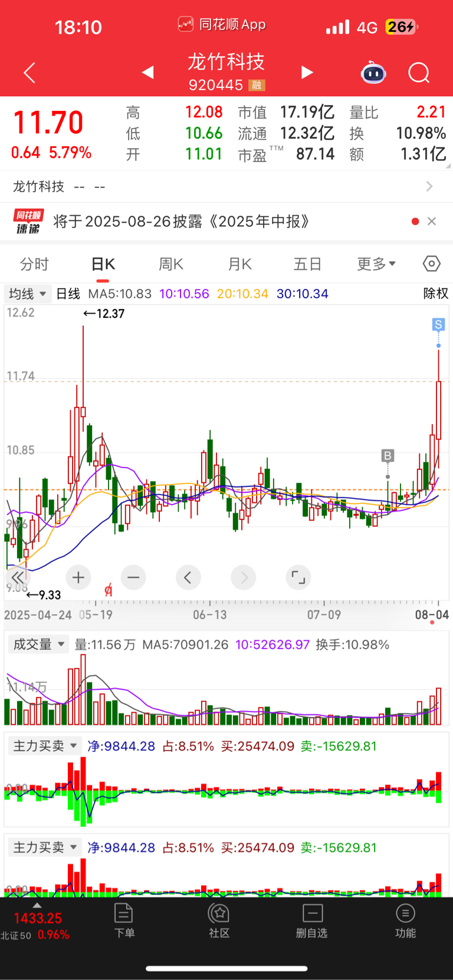Tap 龙竹科技 stock title
This screenshot has width=453, height=980.
226,61
